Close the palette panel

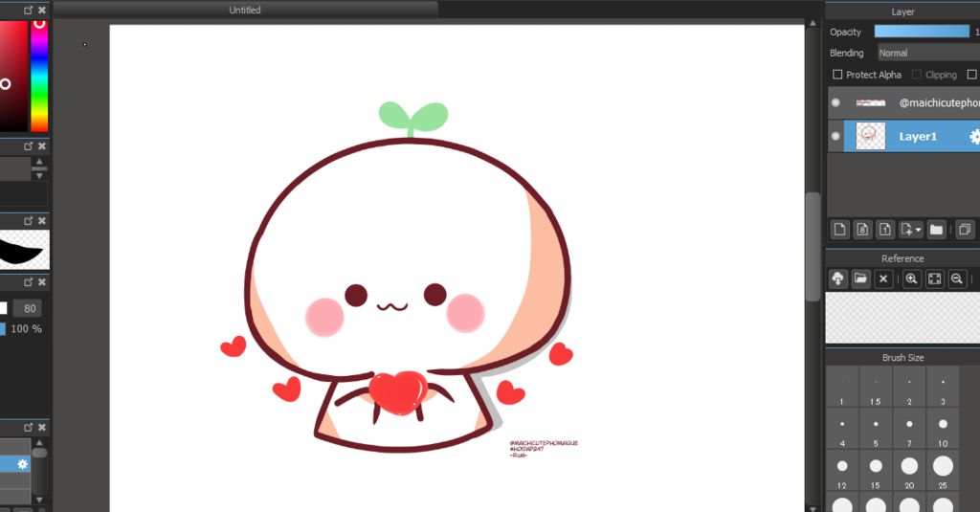point(42,145)
